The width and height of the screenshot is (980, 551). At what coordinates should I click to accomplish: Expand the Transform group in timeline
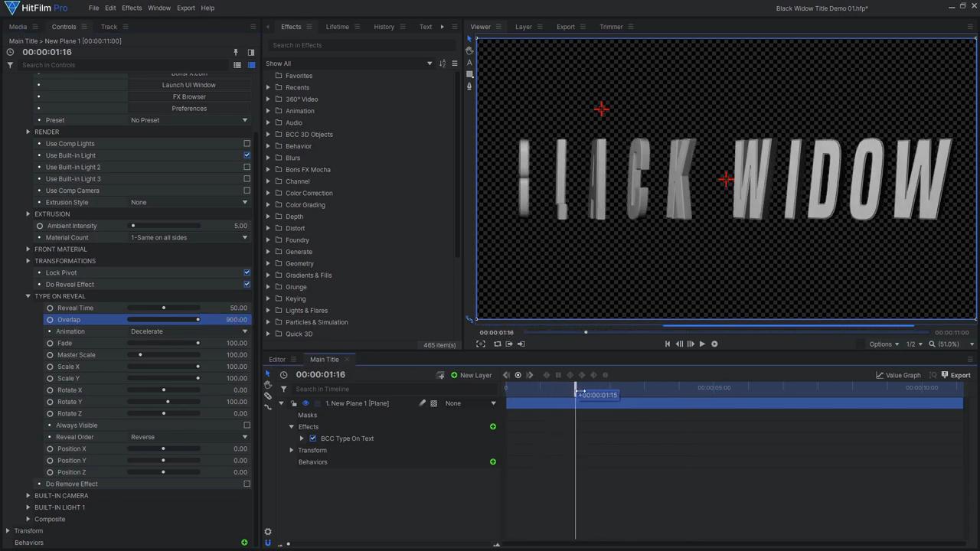(x=292, y=450)
